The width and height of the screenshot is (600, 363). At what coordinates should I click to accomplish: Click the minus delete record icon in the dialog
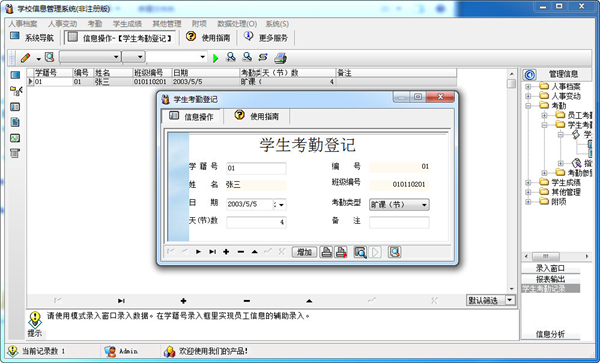click(240, 252)
